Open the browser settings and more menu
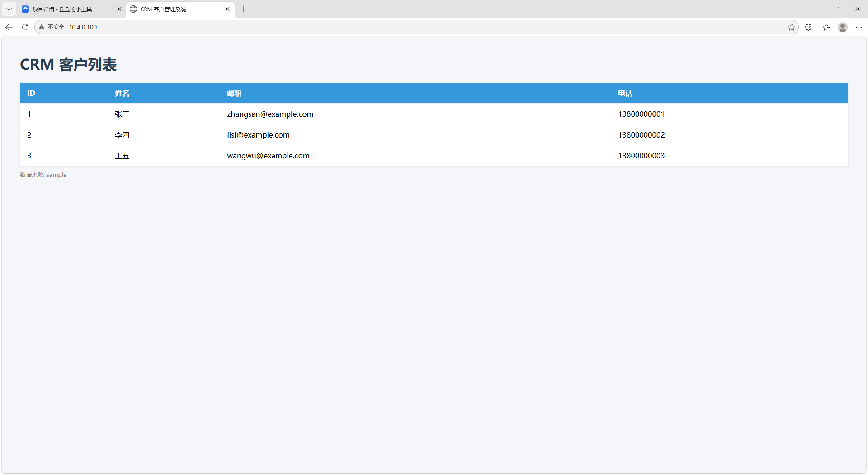Viewport: 868px width, 475px height. point(859,27)
